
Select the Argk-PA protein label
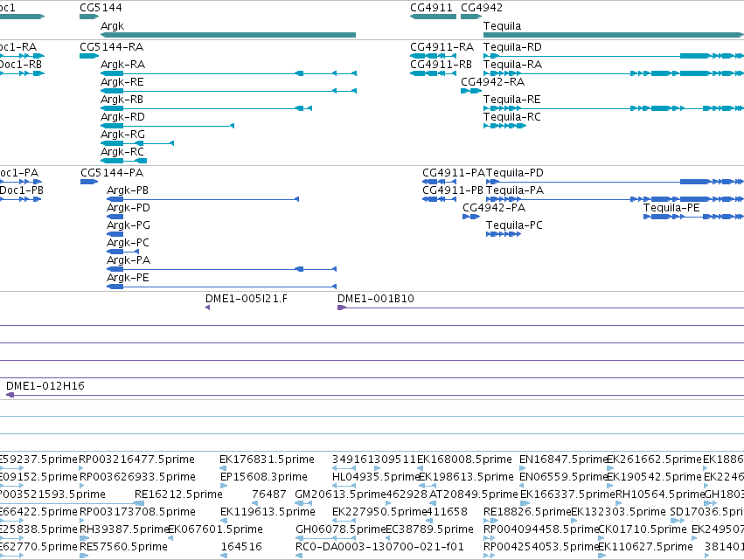pyautogui.click(x=129, y=261)
